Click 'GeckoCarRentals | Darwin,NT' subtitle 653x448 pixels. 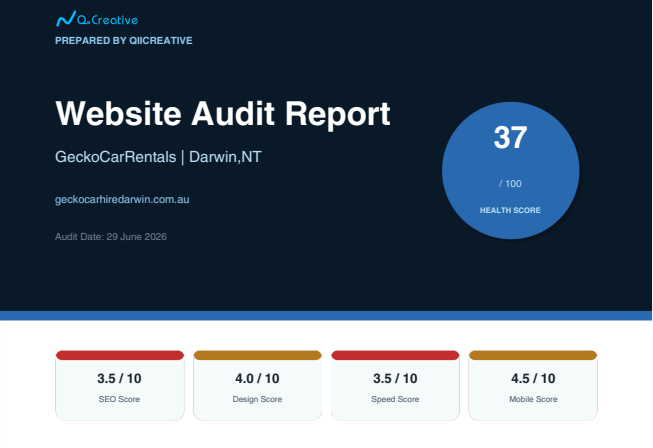coord(158,157)
